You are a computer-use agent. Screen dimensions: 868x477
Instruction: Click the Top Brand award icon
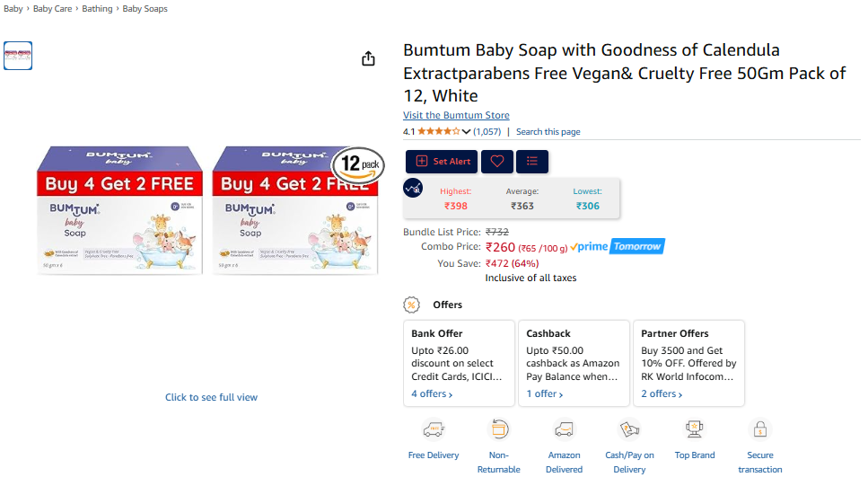pyautogui.click(x=695, y=429)
